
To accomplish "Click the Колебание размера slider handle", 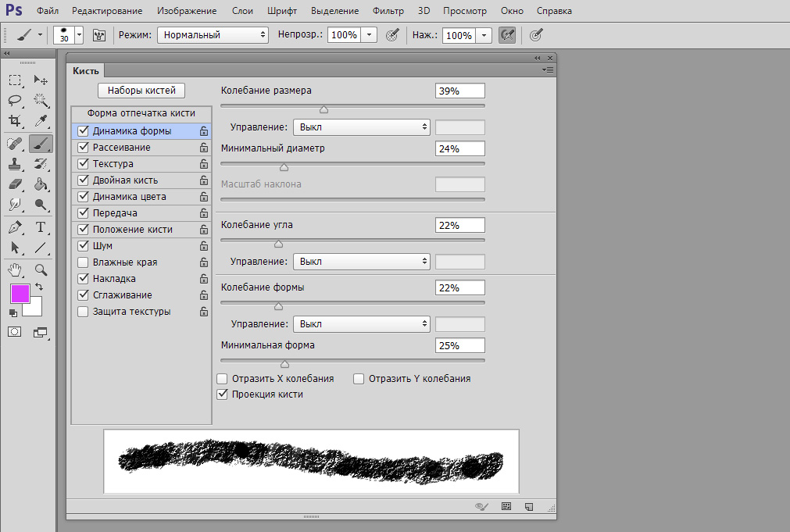I will click(x=324, y=109).
